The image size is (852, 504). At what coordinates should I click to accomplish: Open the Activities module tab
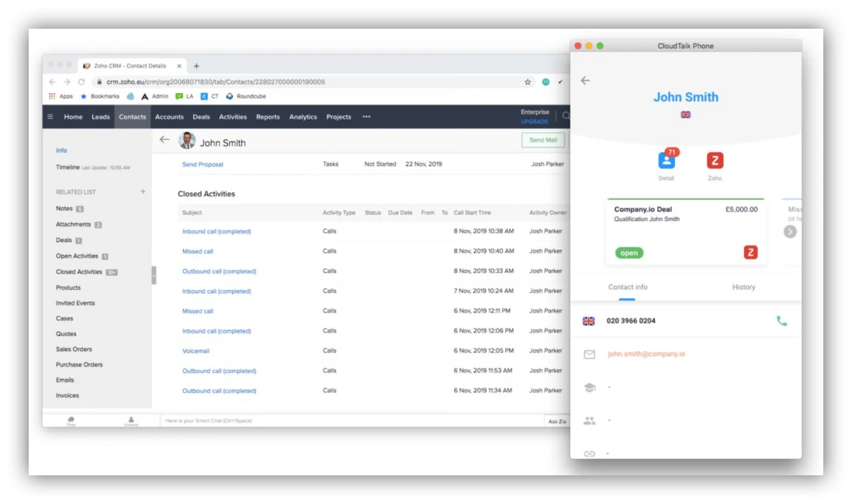(233, 117)
